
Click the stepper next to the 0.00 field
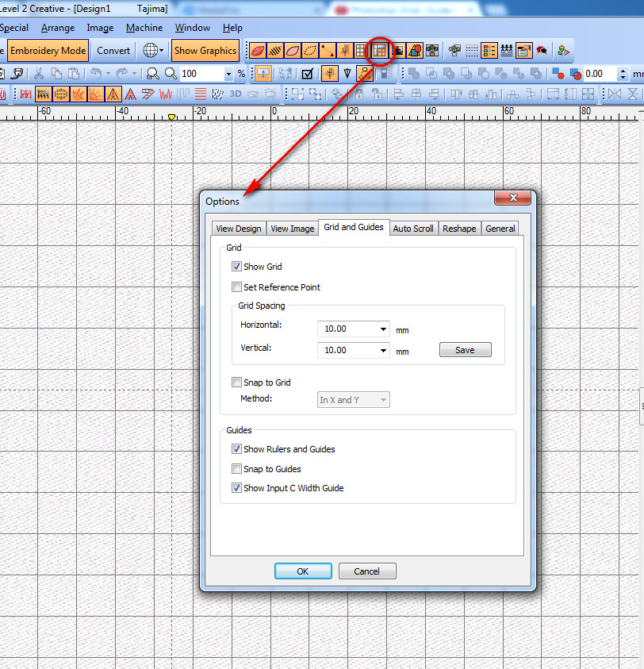623,74
